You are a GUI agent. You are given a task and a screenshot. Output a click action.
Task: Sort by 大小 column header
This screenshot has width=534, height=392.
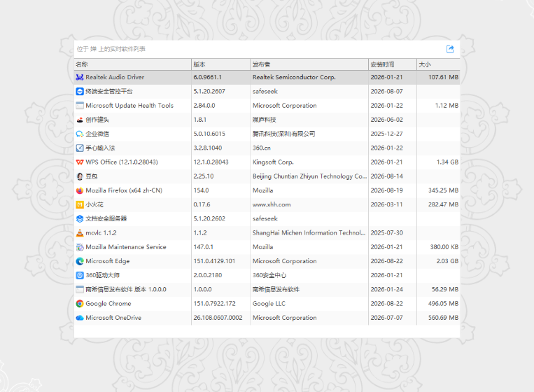tap(438, 64)
